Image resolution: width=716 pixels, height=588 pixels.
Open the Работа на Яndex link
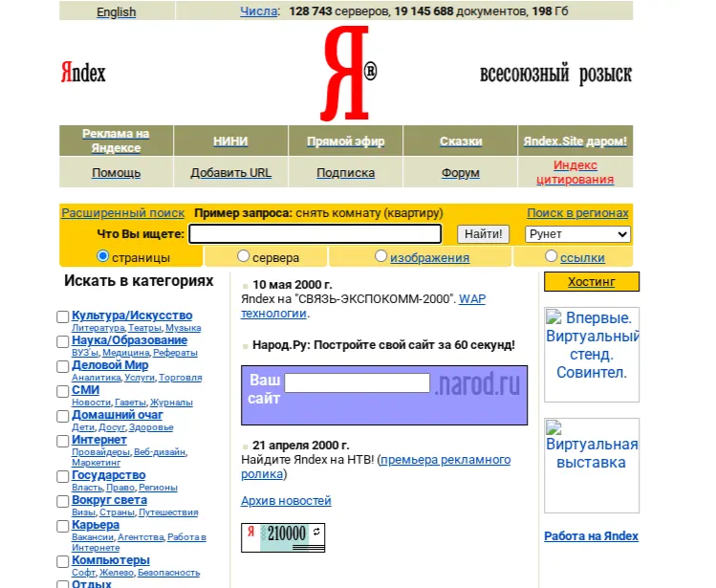click(592, 536)
